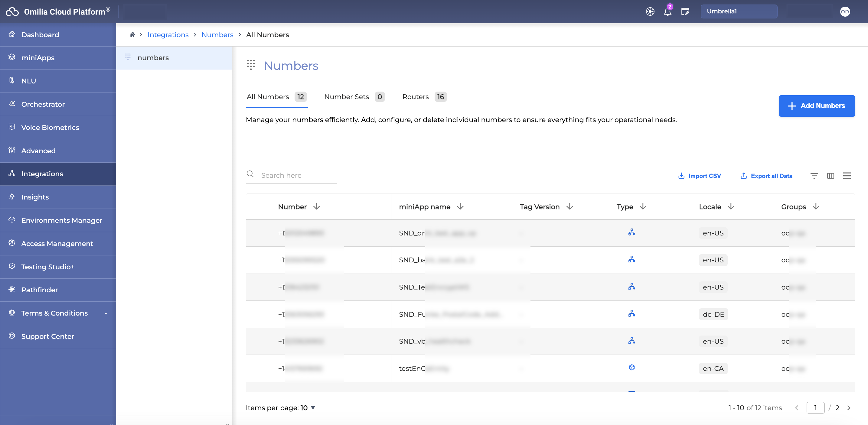The image size is (868, 425).
Task: Toggle sort on miniApp name column
Action: [460, 206]
